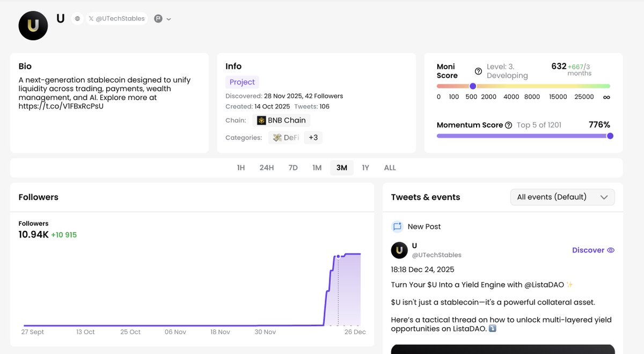Click the eye icon beside Discover
The image size is (644, 354).
point(611,250)
